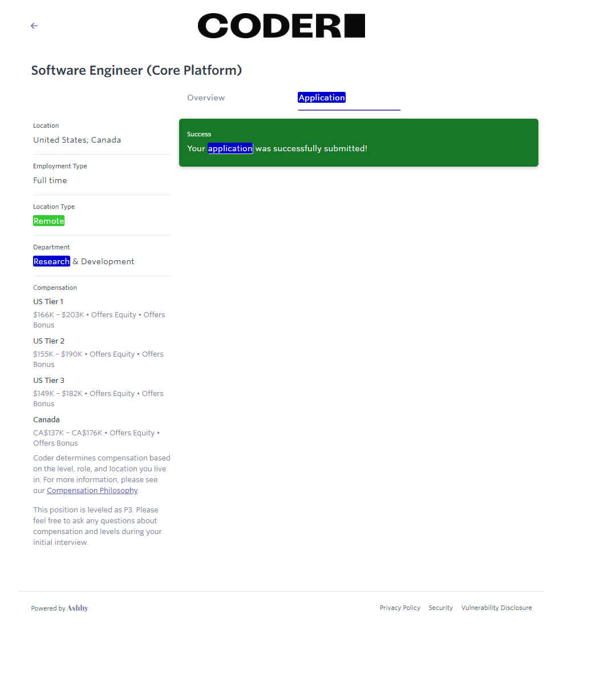Click the back arrow icon
616x695 pixels.
pos(34,26)
